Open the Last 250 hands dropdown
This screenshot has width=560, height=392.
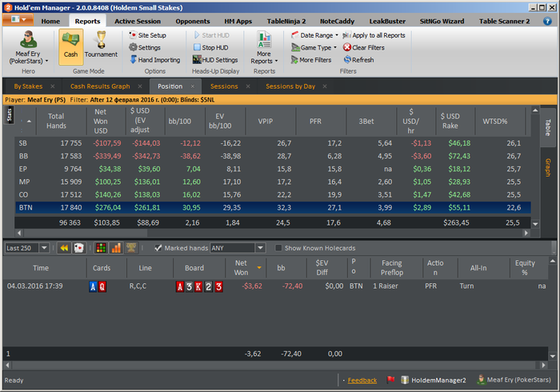44,248
